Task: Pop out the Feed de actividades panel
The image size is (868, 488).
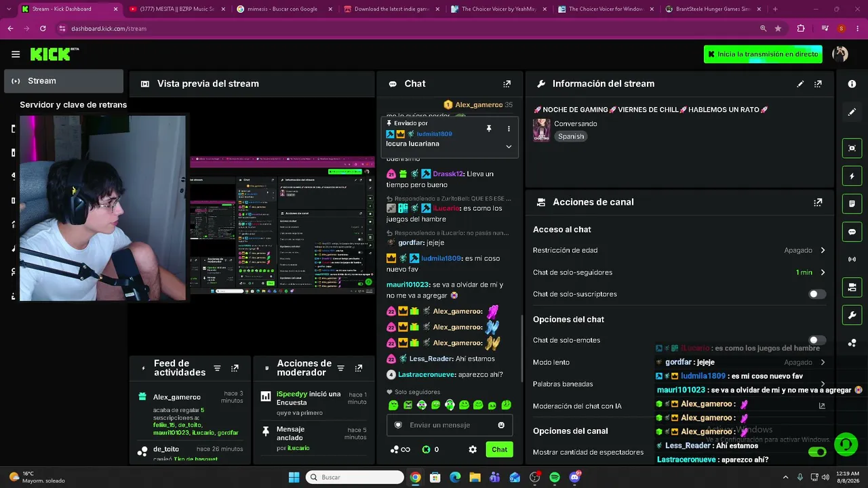Action: coord(235,368)
